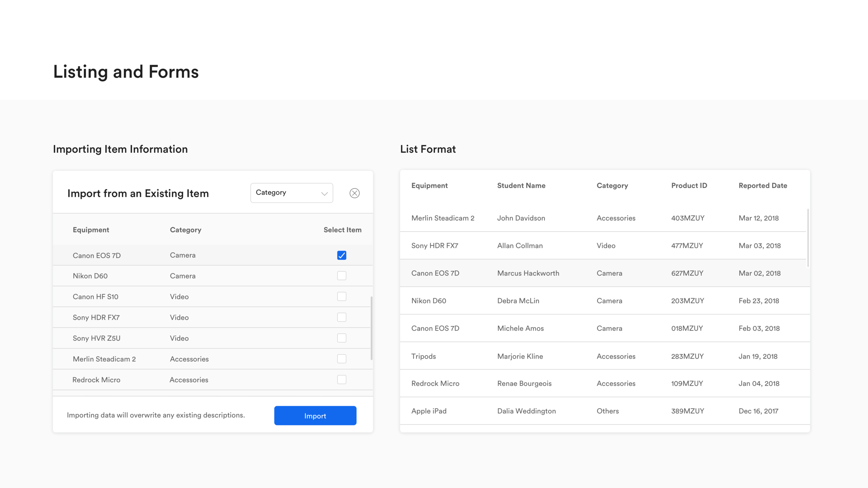
Task: Click the Feb 03, 2018 date cell
Action: [x=759, y=328]
